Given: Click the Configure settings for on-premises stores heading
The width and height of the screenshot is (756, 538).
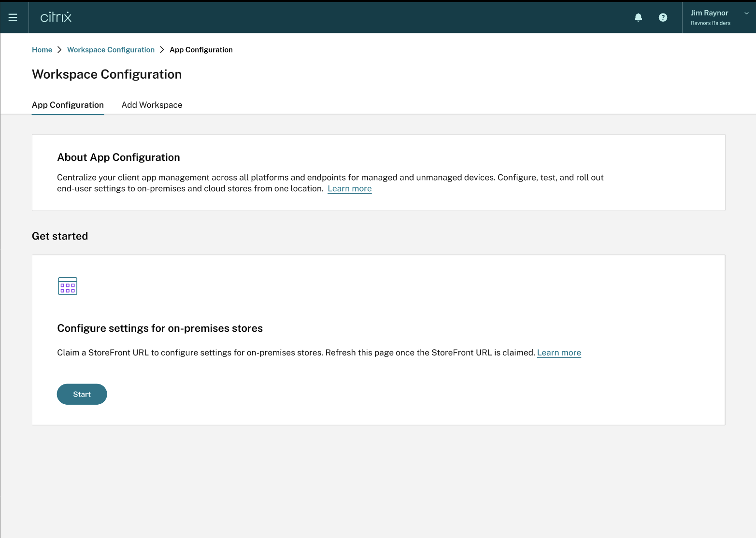Looking at the screenshot, I should (x=160, y=328).
